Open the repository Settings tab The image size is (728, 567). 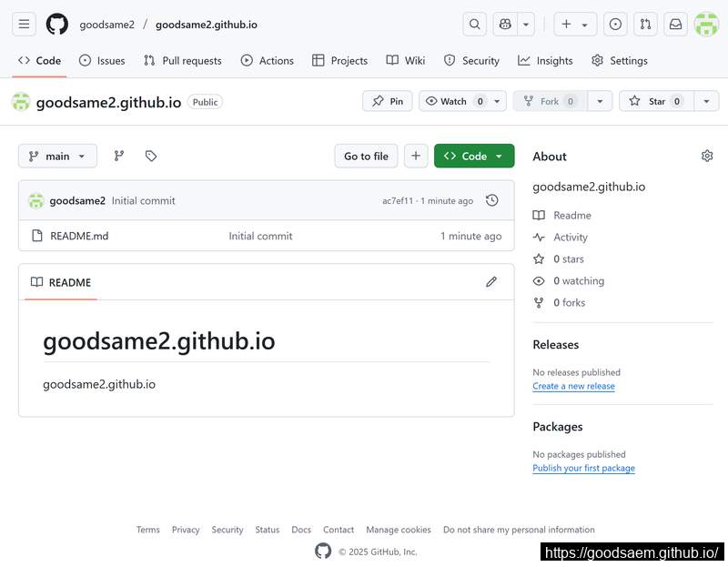click(x=620, y=61)
